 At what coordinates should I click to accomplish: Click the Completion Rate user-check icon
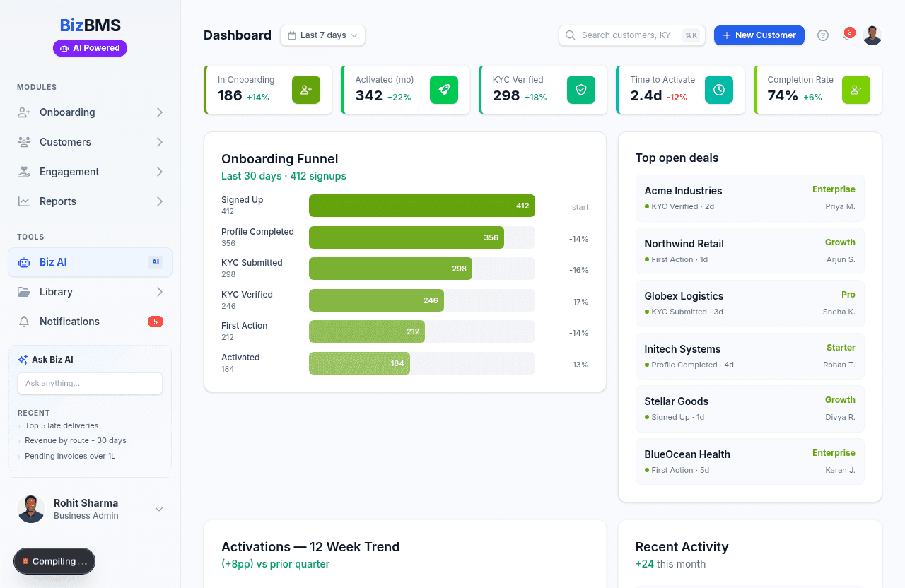[856, 90]
